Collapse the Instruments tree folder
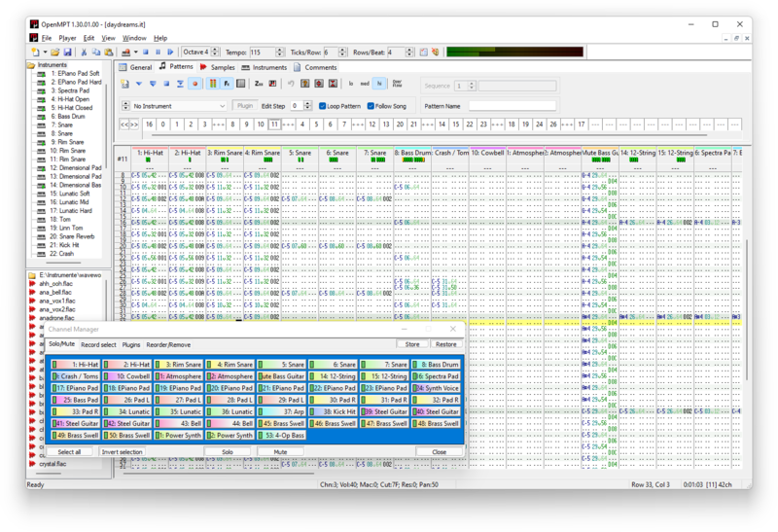The height and width of the screenshot is (532, 778). click(30, 65)
